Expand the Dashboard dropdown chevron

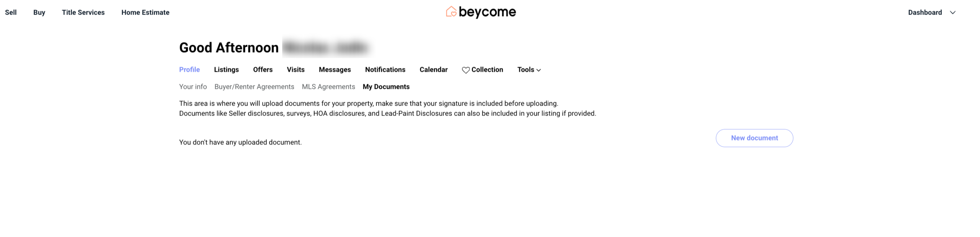point(952,13)
